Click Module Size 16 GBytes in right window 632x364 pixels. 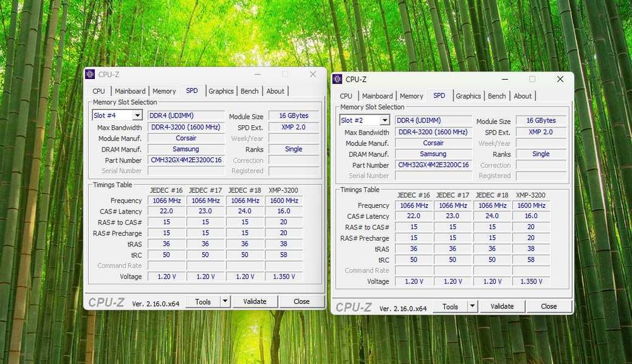(x=542, y=120)
